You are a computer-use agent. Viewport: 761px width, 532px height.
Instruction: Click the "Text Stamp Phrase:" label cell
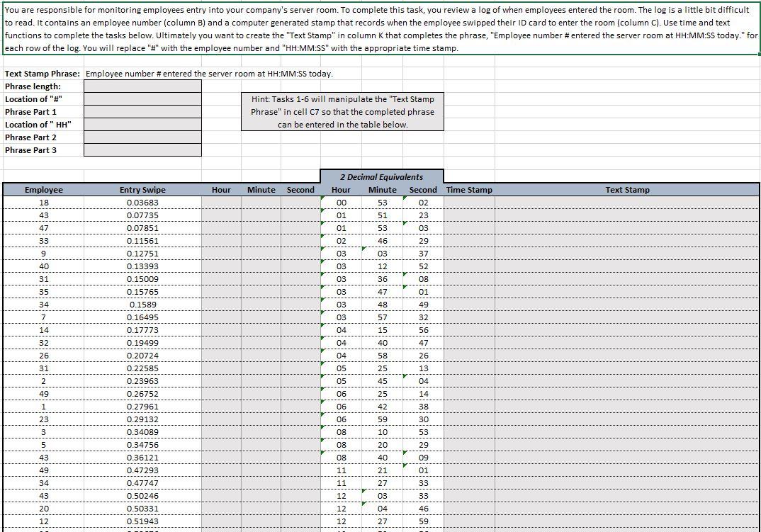point(43,74)
